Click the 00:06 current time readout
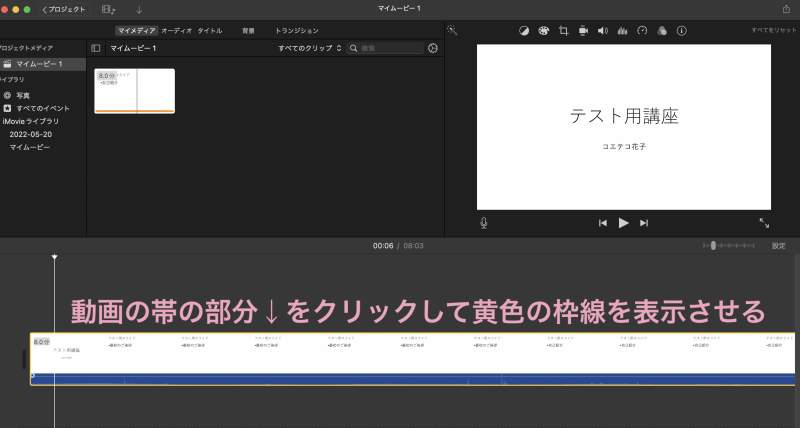 click(383, 246)
